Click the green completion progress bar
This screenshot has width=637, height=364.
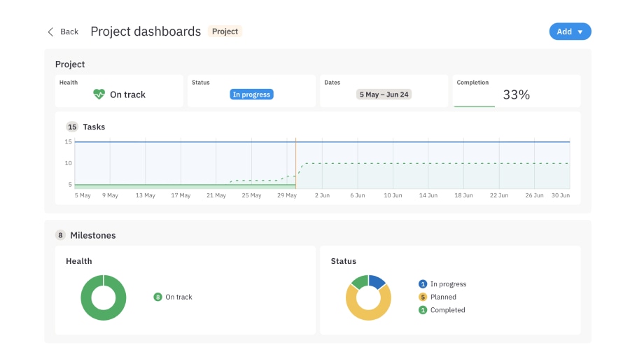pyautogui.click(x=474, y=106)
